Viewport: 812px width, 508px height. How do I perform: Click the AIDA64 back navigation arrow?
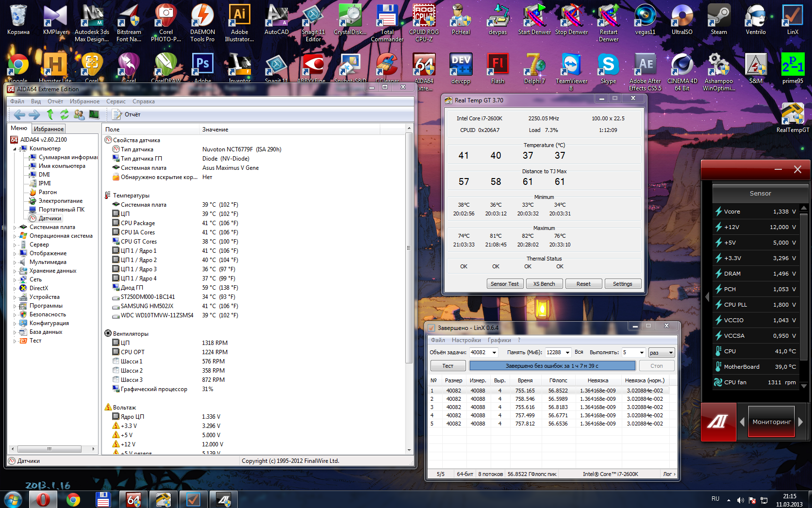(19, 115)
